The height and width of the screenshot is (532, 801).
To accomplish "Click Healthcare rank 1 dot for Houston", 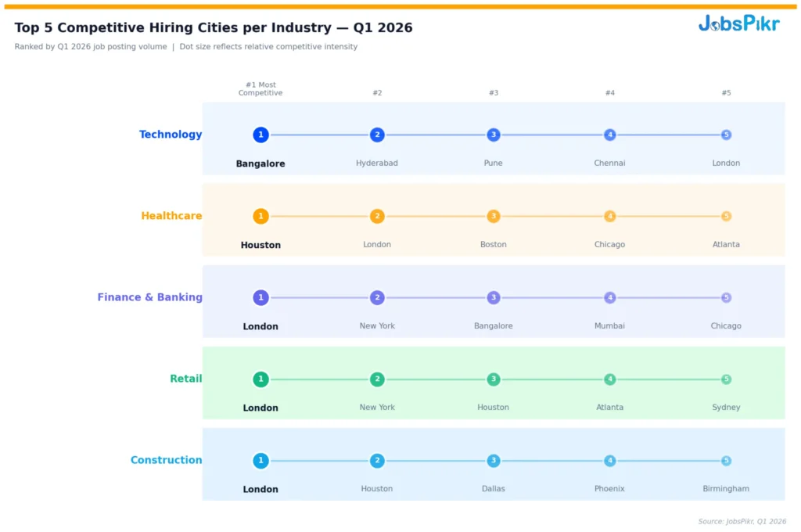I will click(x=260, y=216).
